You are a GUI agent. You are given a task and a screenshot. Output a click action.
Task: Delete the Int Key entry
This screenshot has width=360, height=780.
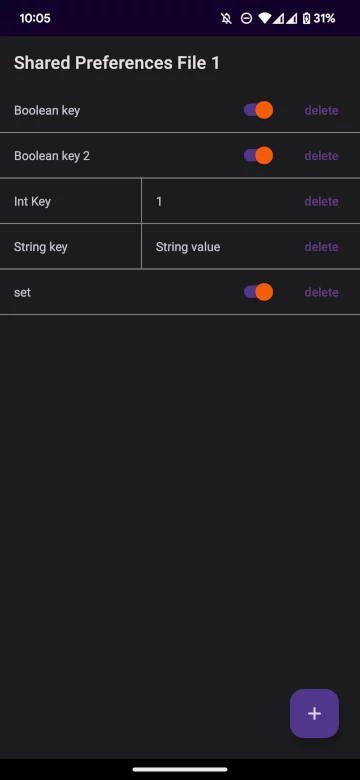(x=321, y=201)
